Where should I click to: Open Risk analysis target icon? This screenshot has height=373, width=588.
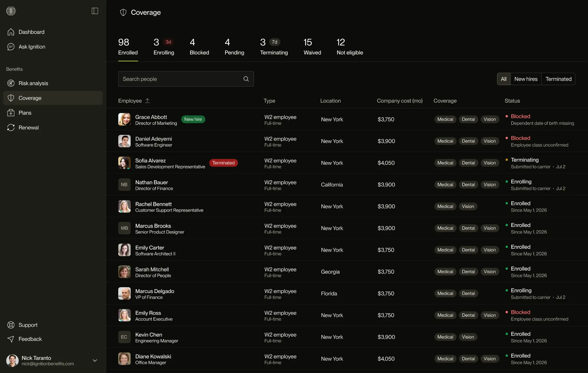pyautogui.click(x=11, y=83)
